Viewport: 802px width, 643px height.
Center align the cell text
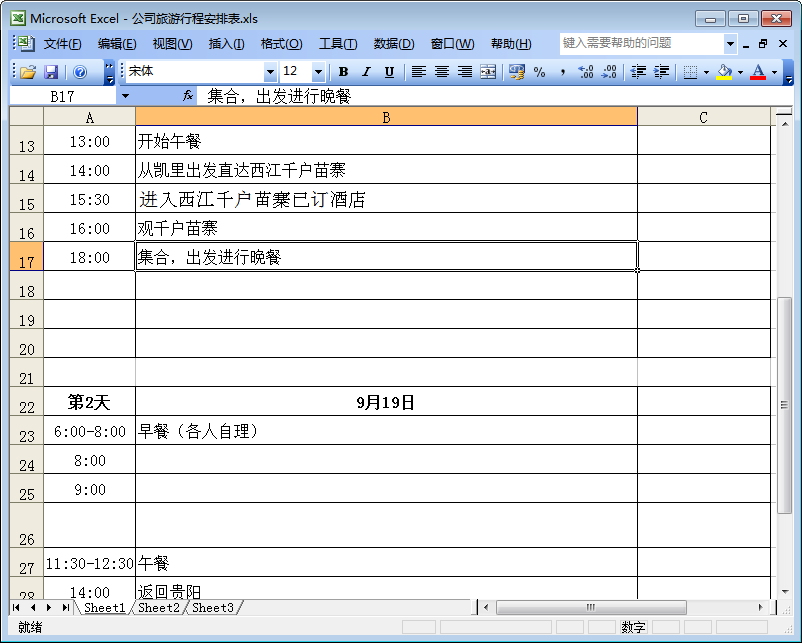click(x=442, y=72)
